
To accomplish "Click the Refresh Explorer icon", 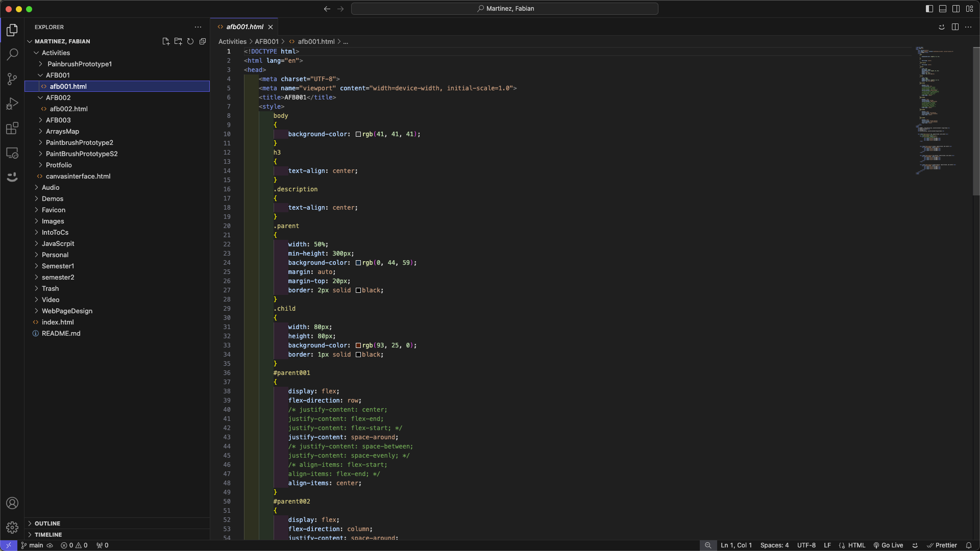I will [190, 41].
